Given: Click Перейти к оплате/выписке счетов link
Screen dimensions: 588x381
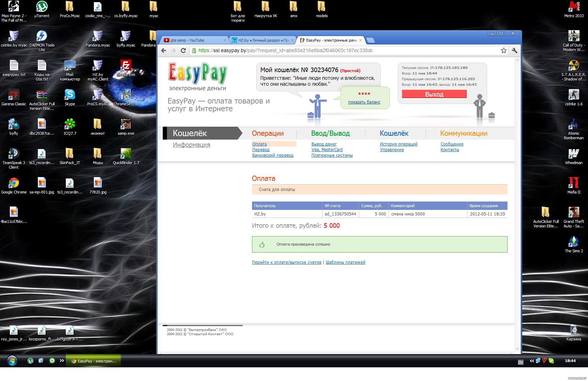Looking at the screenshot, I should 286,262.
